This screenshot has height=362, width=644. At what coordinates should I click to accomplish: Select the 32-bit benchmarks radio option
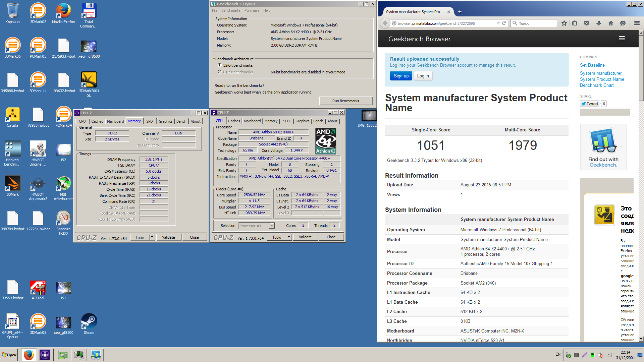coord(220,65)
